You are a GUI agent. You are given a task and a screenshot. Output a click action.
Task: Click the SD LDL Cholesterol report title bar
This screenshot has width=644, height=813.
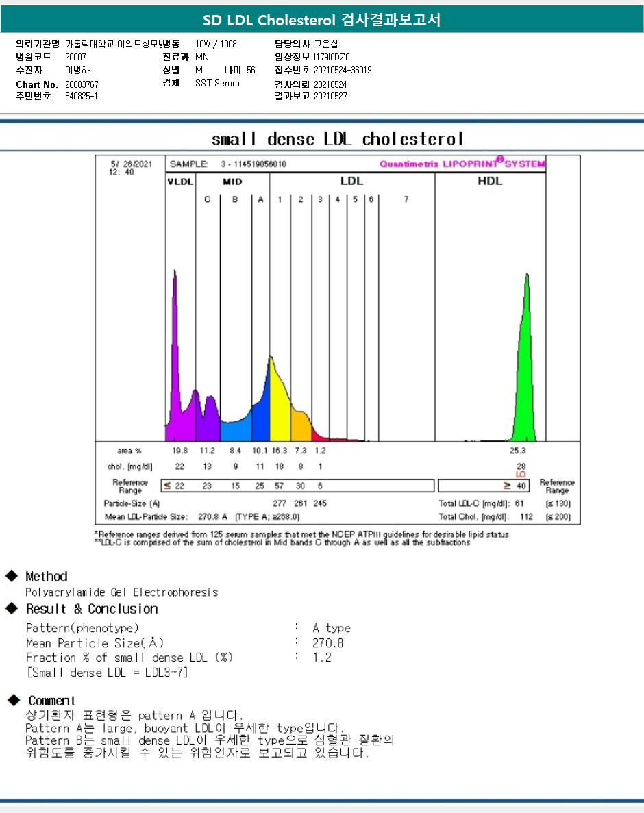coord(322,21)
